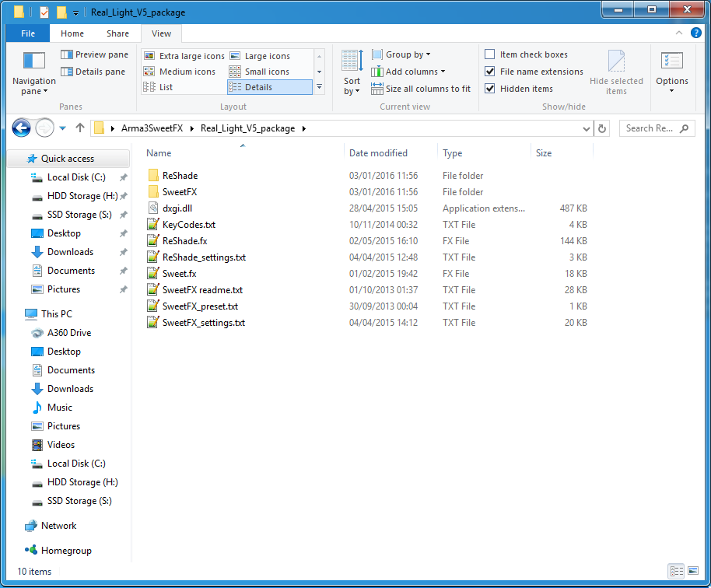This screenshot has height=588, width=711.
Task: Open the Sort by menu
Action: coord(352,72)
